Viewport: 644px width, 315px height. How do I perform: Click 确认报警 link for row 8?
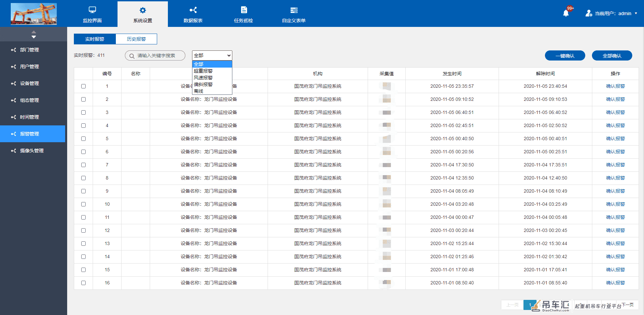[615, 178]
